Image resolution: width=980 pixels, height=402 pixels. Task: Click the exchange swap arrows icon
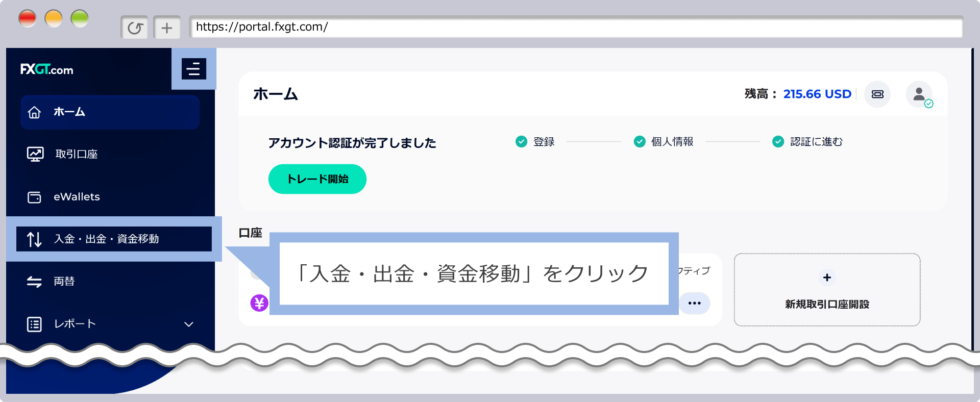click(x=34, y=282)
